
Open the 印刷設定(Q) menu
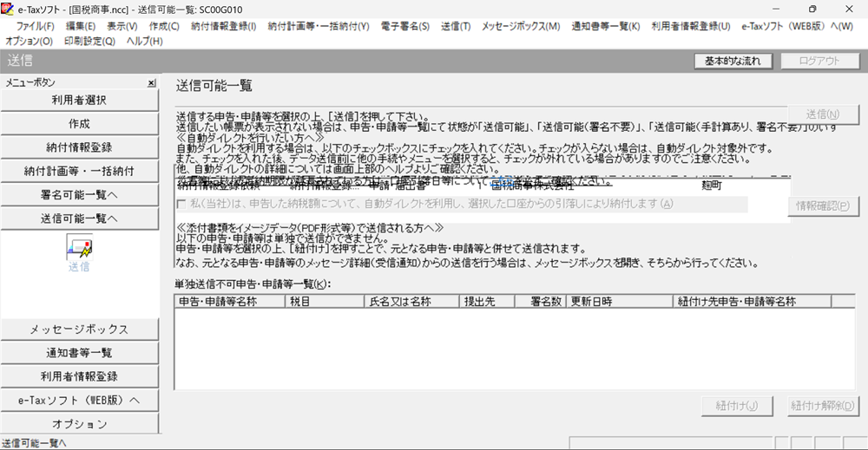click(x=89, y=41)
